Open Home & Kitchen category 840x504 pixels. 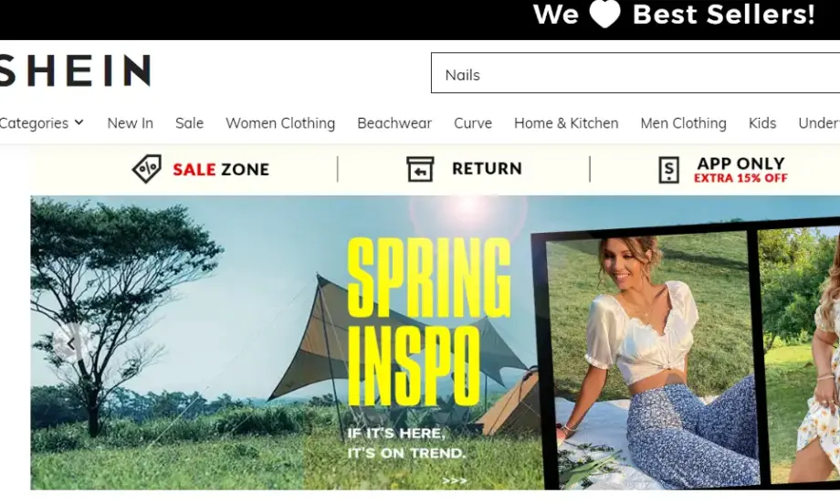(566, 123)
